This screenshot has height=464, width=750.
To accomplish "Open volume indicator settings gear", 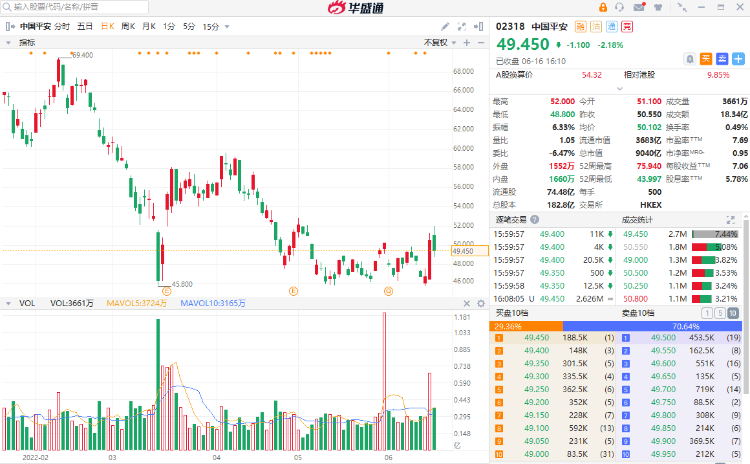I will pyautogui.click(x=481, y=303).
